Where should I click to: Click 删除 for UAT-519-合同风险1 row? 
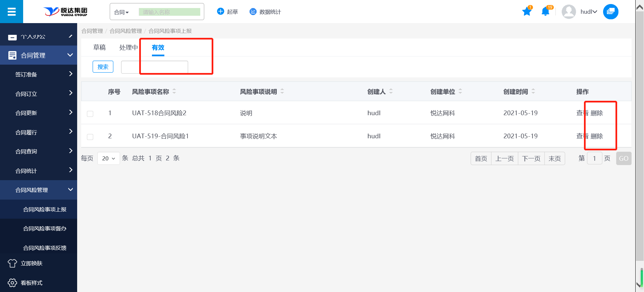pos(597,136)
